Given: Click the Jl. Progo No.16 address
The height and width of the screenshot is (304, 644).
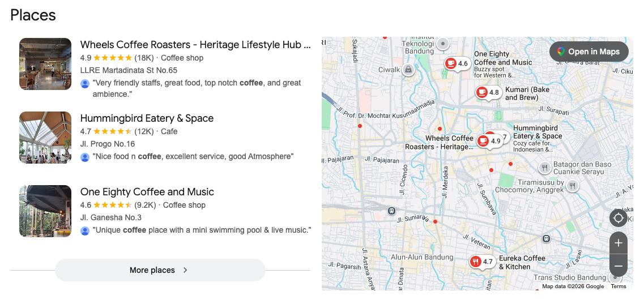Looking at the screenshot, I should 108,144.
